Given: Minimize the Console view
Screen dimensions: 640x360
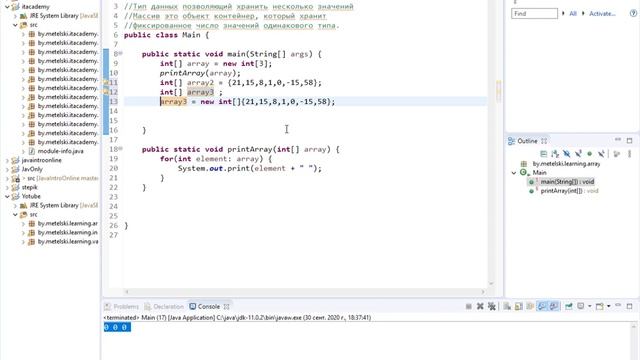Looking at the screenshot, I should click(x=618, y=305).
